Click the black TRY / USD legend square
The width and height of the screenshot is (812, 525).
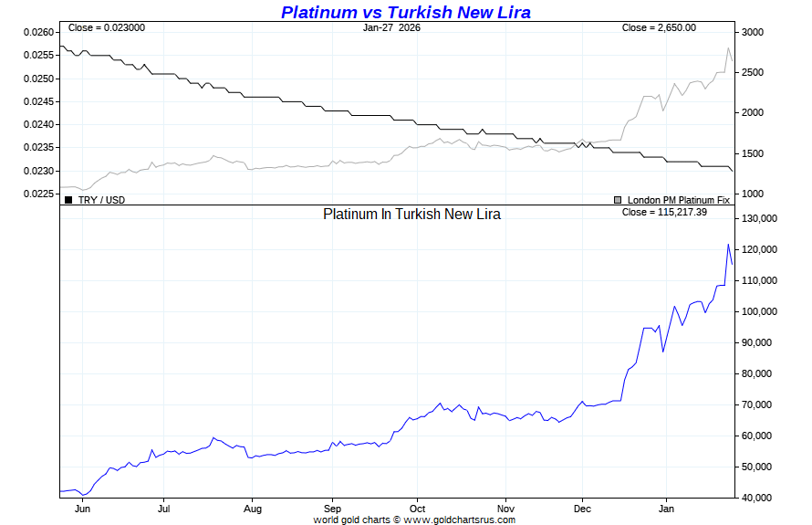[68, 200]
